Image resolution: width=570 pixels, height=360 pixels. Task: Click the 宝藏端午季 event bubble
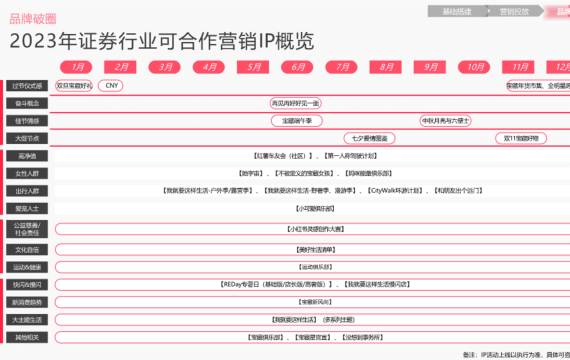(297, 121)
